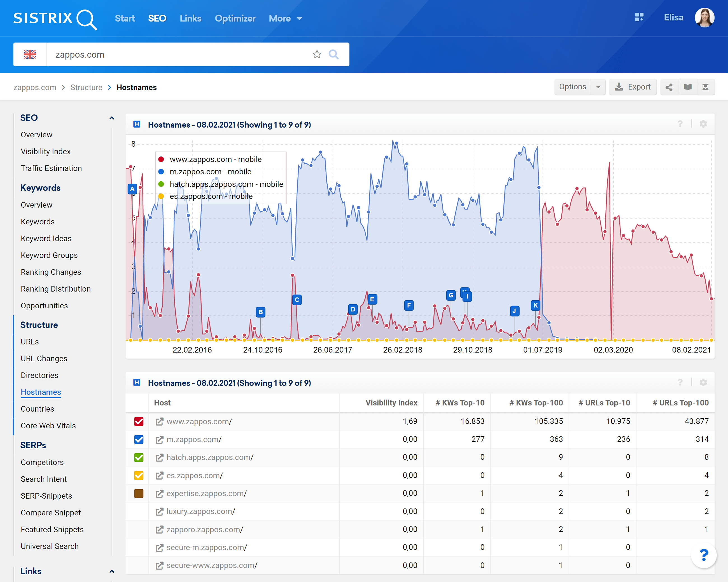Open secure-www.zappos.com external link icon
The width and height of the screenshot is (728, 582).
(x=159, y=566)
